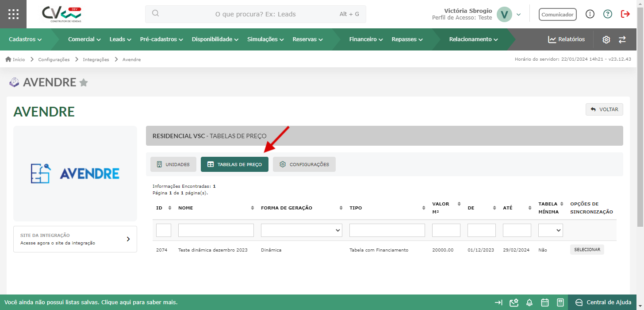Open the calendar icon in footer

(545, 302)
